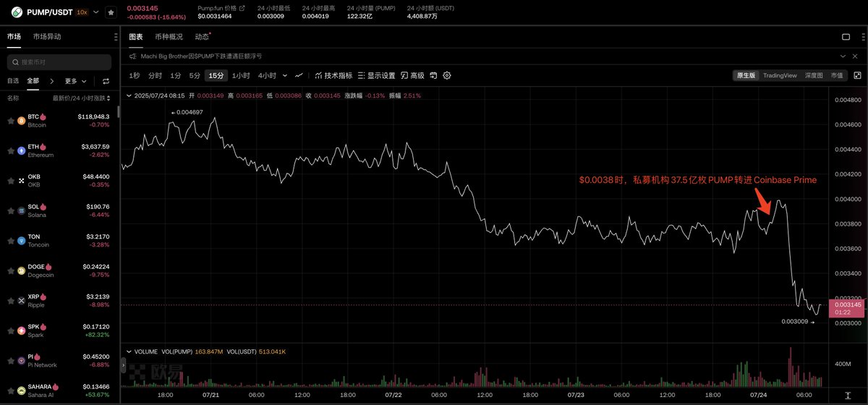Focus the 搜索币对 search input
This screenshot has height=405, width=868.
[x=59, y=62]
